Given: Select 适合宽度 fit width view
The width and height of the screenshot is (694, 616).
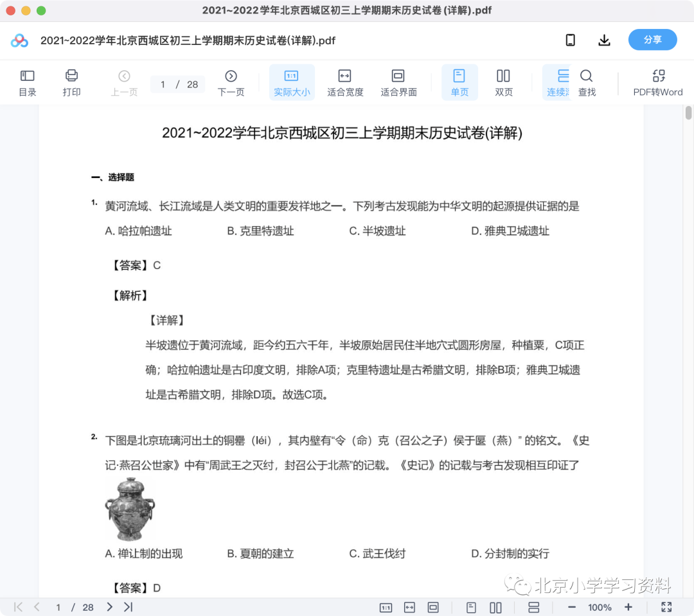Looking at the screenshot, I should pyautogui.click(x=345, y=83).
